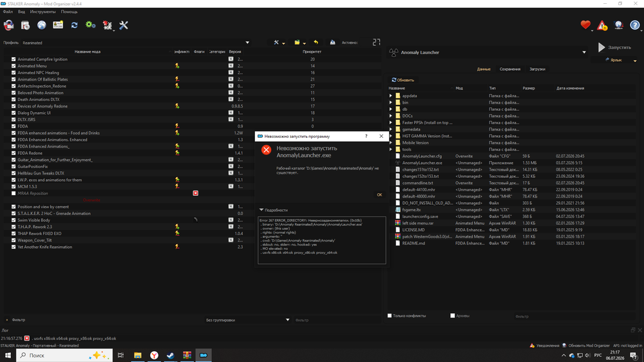Screen dimensions: 644x362
Task: Expand the tools folder
Action: click(x=391, y=149)
